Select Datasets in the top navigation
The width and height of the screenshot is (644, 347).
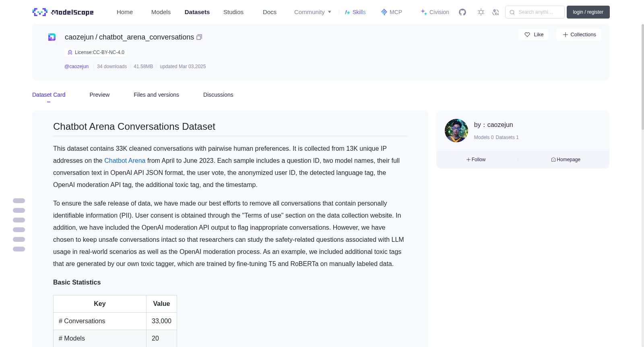point(197,12)
